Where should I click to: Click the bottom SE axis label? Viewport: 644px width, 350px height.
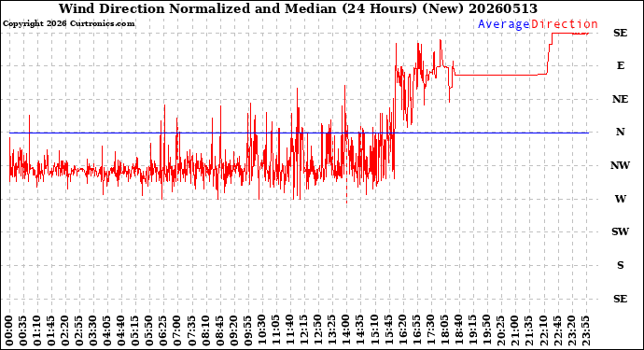[620, 299]
